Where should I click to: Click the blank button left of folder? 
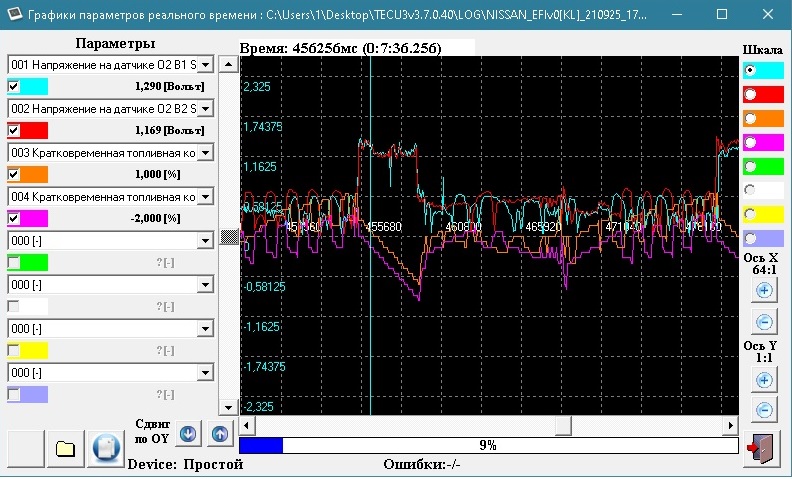coord(25,448)
